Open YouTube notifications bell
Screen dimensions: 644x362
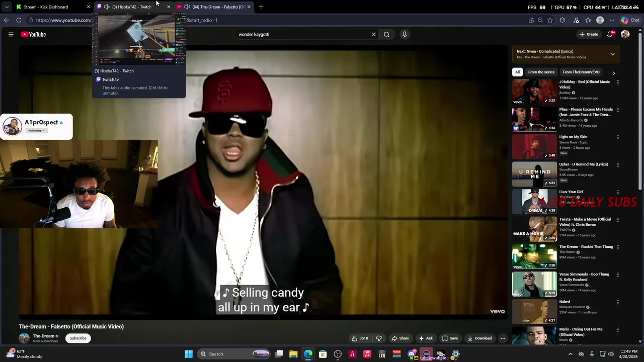pos(610,34)
